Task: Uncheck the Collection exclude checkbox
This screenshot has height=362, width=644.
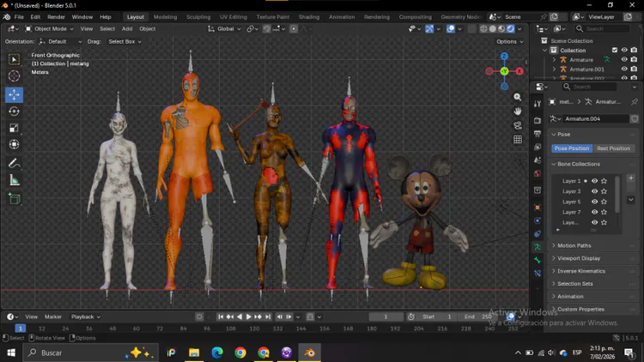Action: pyautogui.click(x=615, y=50)
